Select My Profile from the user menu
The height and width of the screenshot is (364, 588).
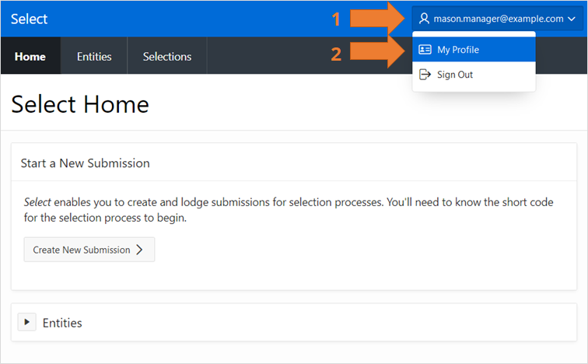[458, 50]
